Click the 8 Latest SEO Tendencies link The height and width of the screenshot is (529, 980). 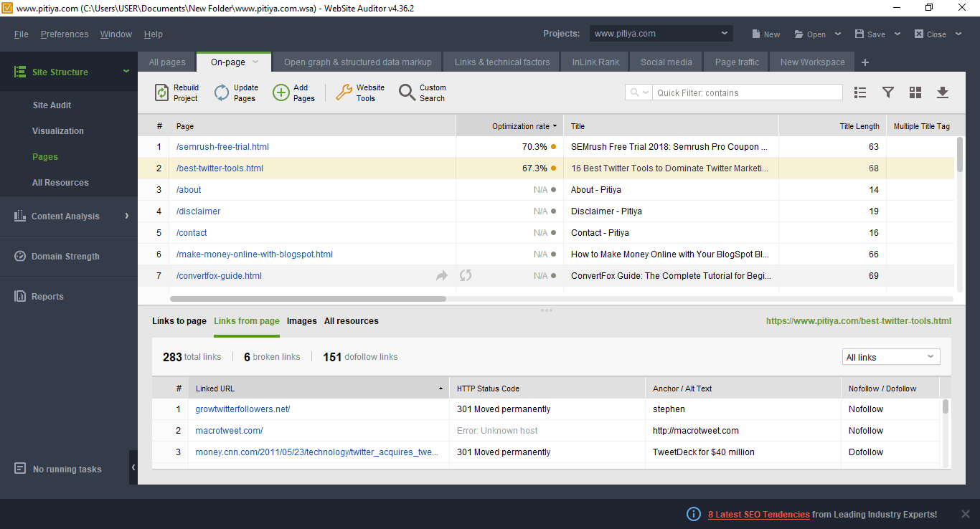coord(759,515)
